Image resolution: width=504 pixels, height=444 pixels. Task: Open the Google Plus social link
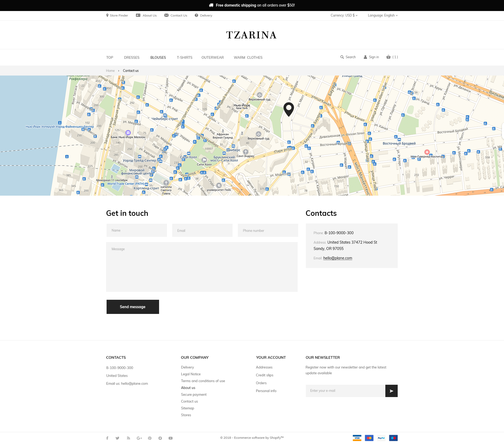click(x=139, y=438)
